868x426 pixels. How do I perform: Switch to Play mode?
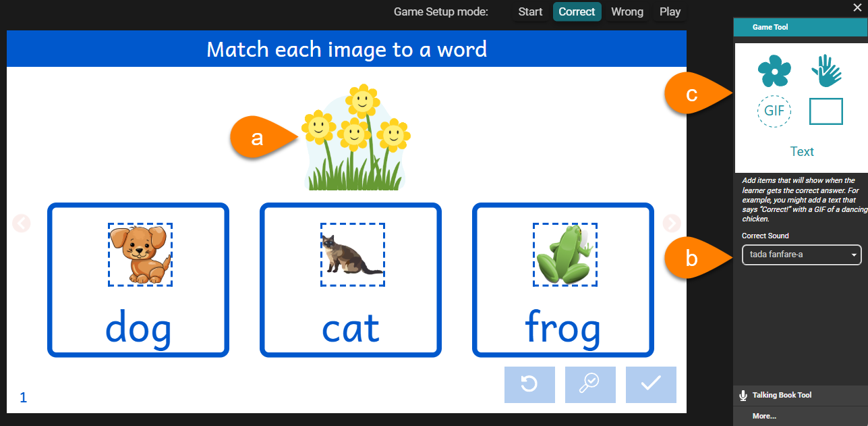(x=670, y=11)
